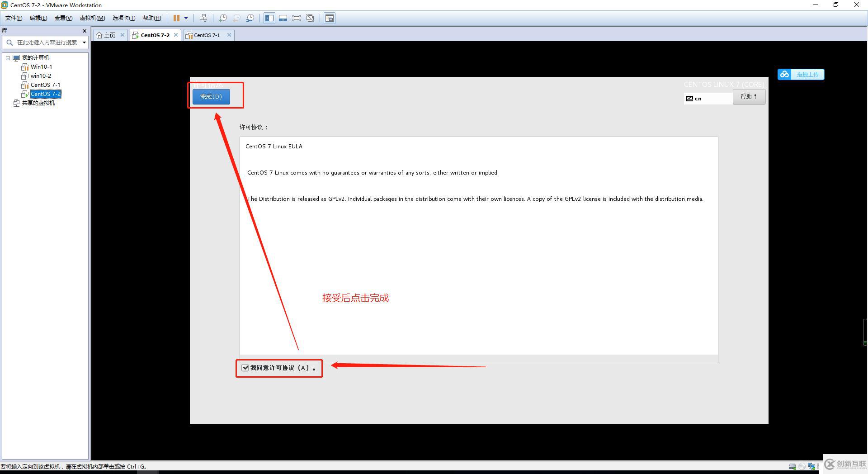This screenshot has width=868, height=474.
Task: Toggle the thumbnail bar view icon
Action: [x=283, y=18]
